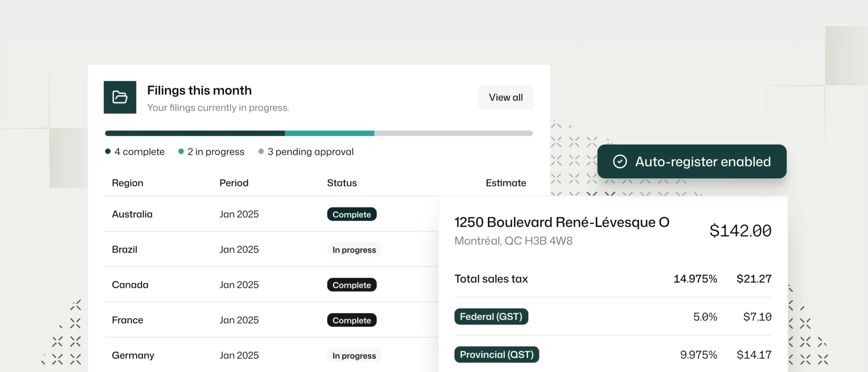Select the Federal (GST) tax tag
This screenshot has width=868, height=372.
491,317
